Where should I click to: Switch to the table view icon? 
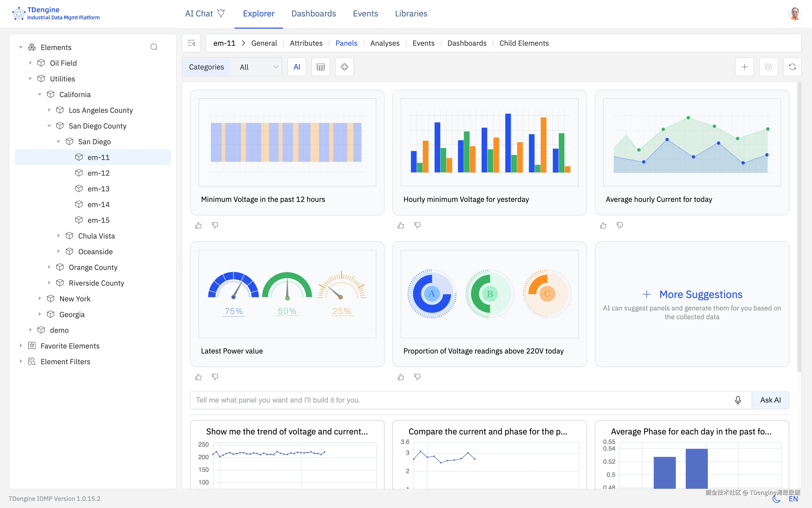(x=321, y=67)
